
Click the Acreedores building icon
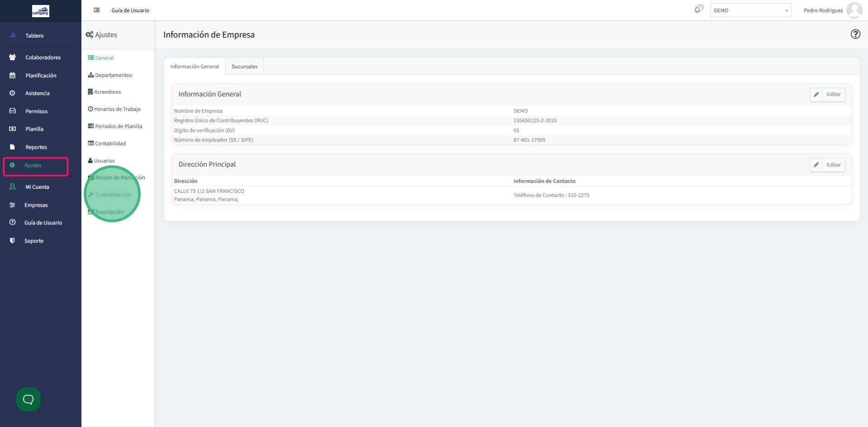(90, 92)
